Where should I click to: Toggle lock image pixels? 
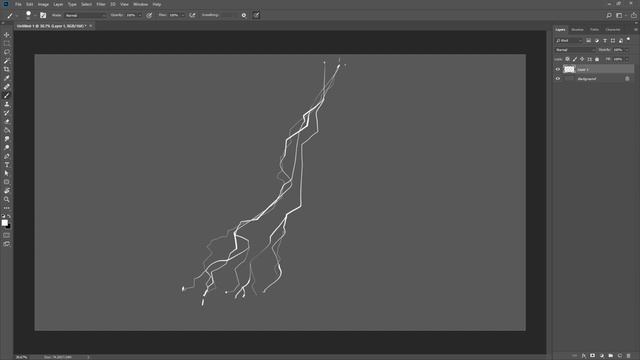[x=575, y=59]
